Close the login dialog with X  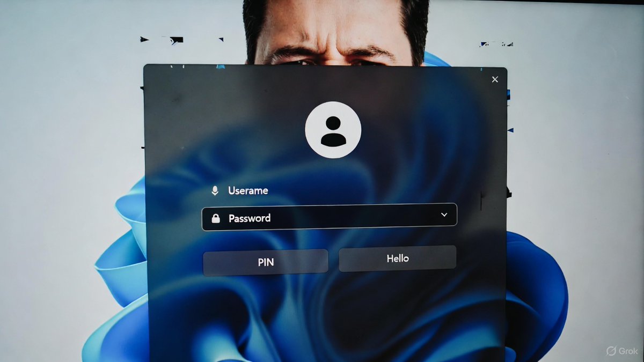(x=495, y=79)
